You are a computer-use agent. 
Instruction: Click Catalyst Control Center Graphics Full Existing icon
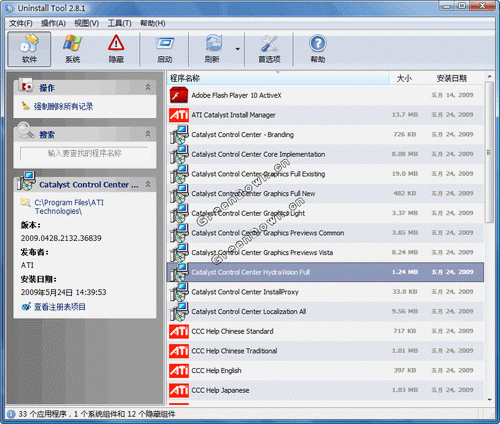[x=179, y=174]
